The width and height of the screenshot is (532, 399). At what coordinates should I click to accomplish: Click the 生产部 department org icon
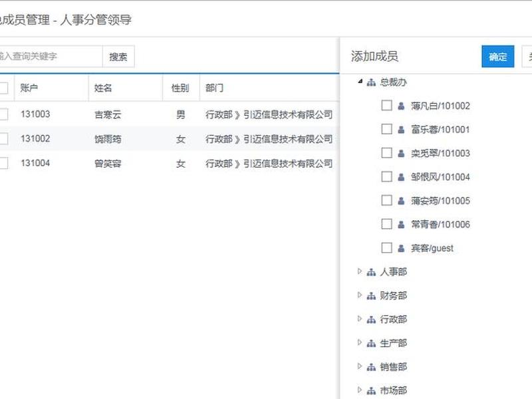[x=371, y=343]
